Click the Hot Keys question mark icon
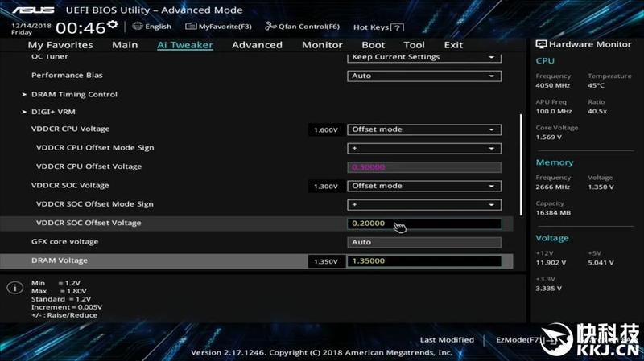644x361 pixels. coord(397,27)
